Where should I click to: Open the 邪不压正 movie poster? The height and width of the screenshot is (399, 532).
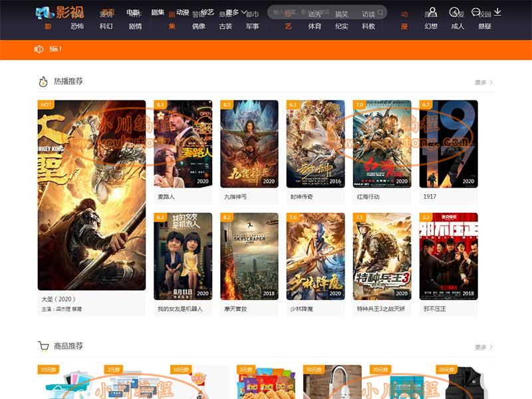(x=448, y=257)
